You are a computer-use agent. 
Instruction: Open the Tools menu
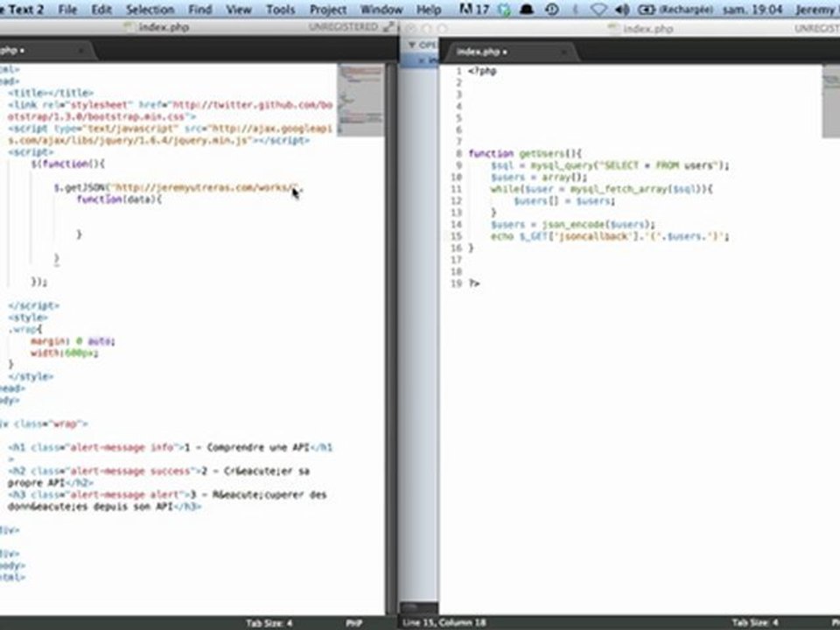tap(281, 9)
